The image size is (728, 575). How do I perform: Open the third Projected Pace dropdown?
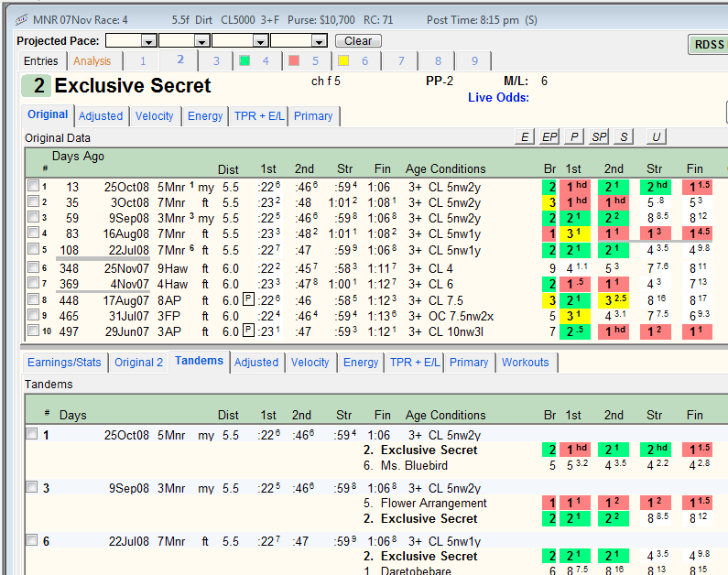pos(260,41)
